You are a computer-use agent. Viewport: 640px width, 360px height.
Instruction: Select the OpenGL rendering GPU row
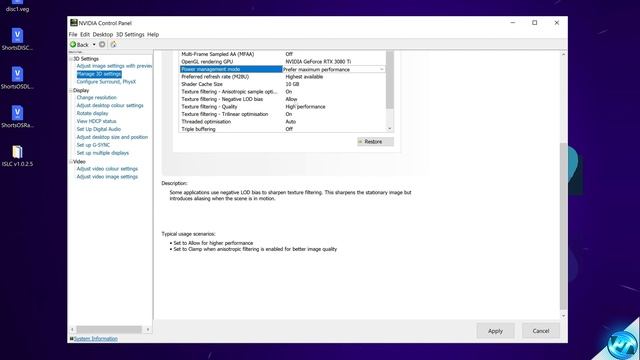(282, 62)
